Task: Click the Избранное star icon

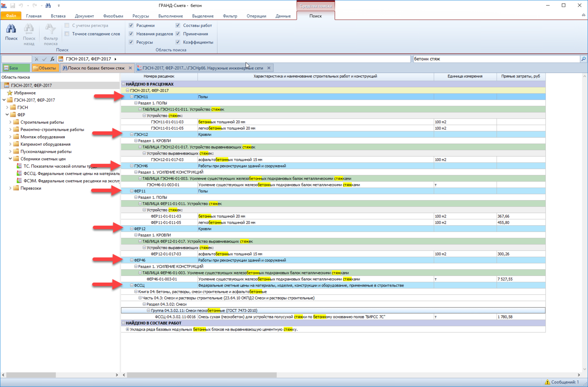Action: pyautogui.click(x=10, y=93)
